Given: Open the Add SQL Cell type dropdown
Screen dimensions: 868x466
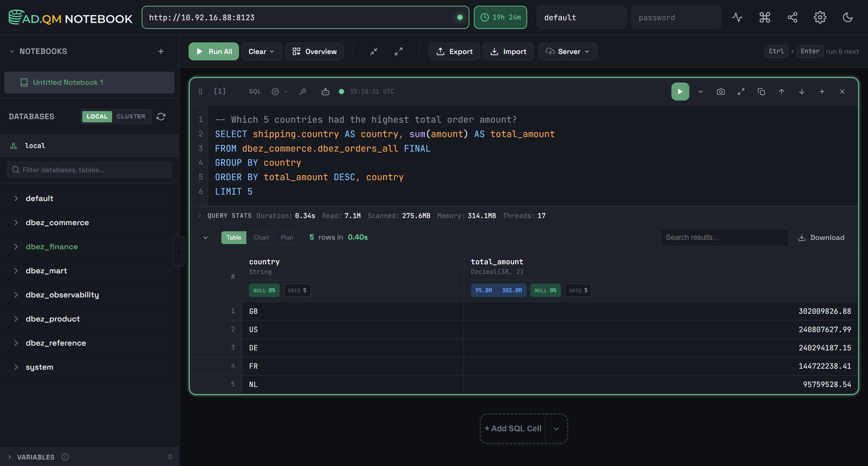Looking at the screenshot, I should (x=556, y=429).
